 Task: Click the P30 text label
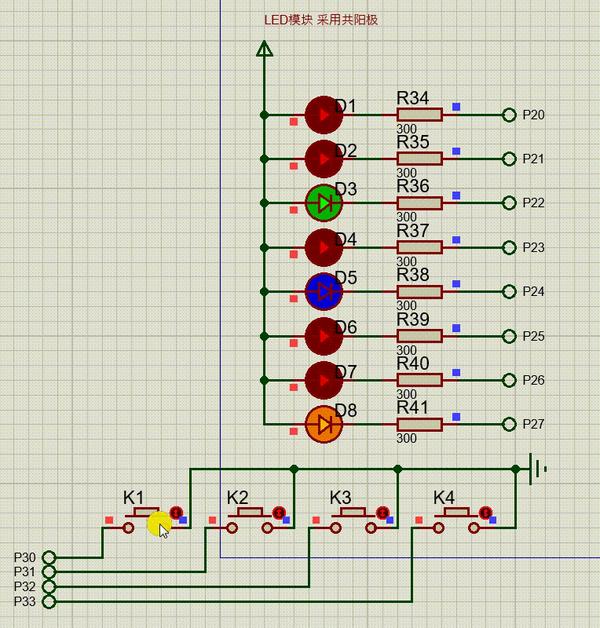coord(25,557)
